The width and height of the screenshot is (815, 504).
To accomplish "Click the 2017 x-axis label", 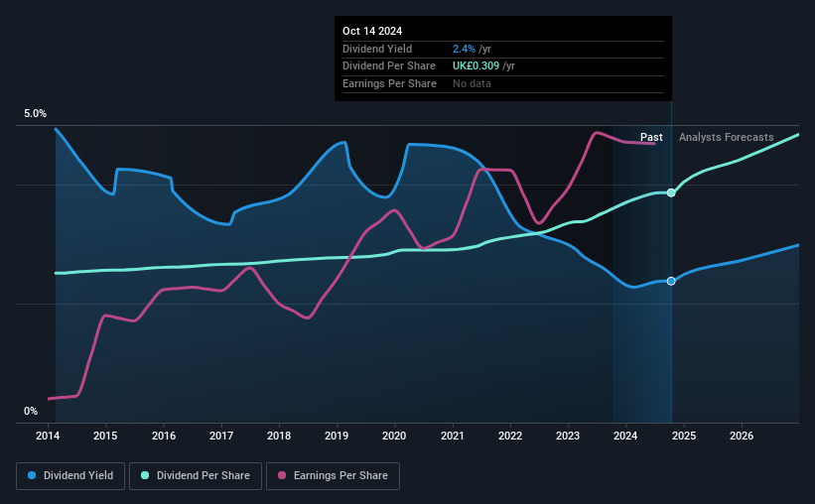I will click(x=221, y=436).
